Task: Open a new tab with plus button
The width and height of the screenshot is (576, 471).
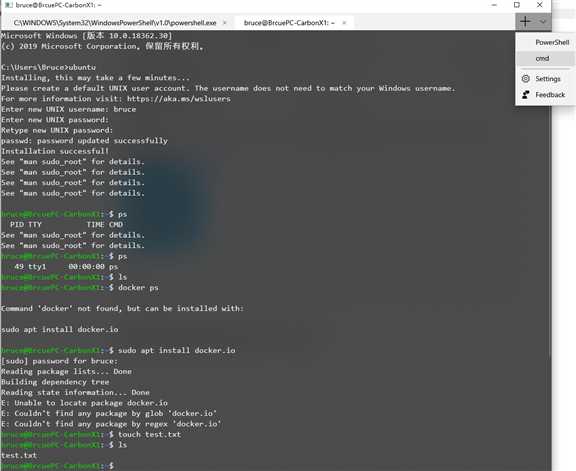Action: coord(525,22)
